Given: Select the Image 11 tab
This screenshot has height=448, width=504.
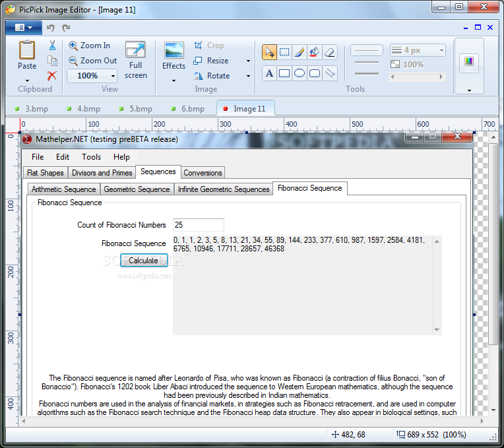Looking at the screenshot, I should tap(245, 109).
